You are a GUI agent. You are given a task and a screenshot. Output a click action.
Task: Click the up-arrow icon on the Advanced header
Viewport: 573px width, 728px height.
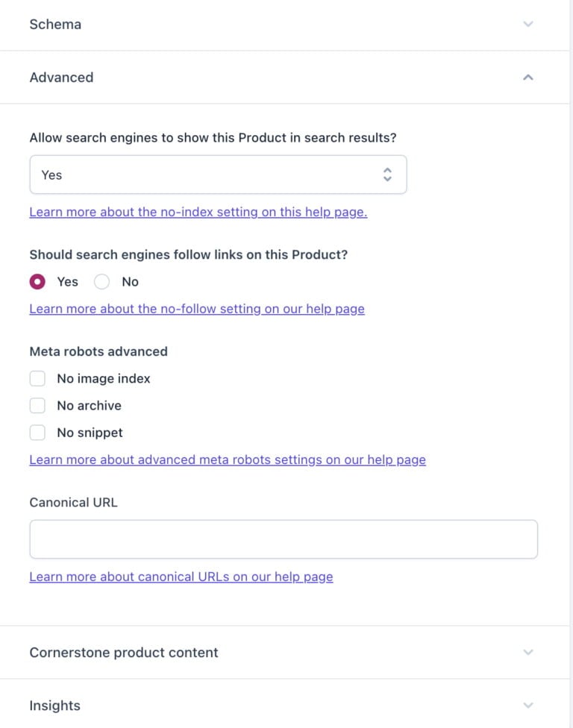(528, 77)
